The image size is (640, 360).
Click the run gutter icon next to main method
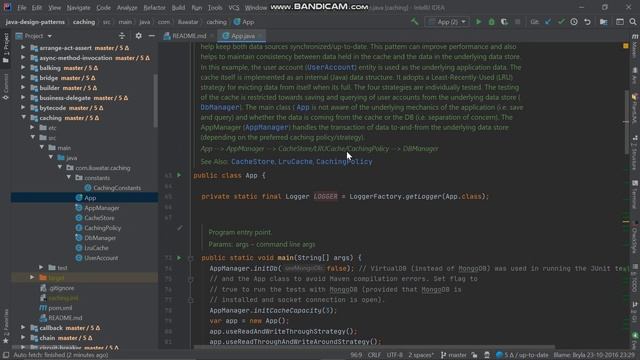pyautogui.click(x=179, y=258)
